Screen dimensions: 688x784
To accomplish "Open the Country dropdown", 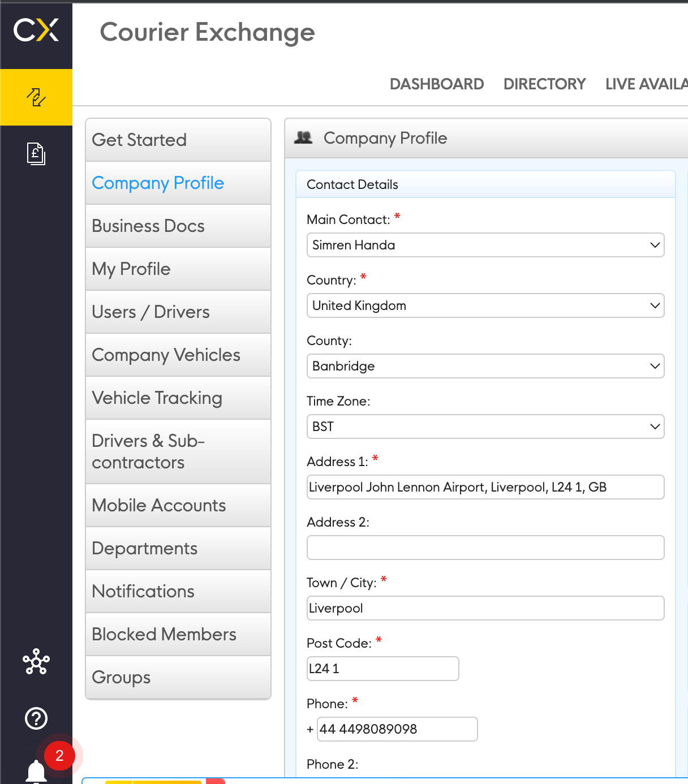I will (485, 305).
